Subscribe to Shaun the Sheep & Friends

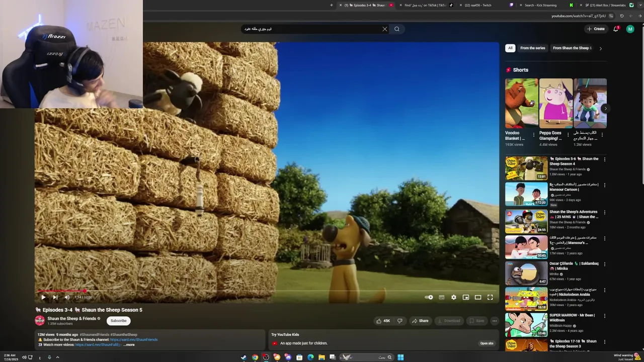(119, 321)
